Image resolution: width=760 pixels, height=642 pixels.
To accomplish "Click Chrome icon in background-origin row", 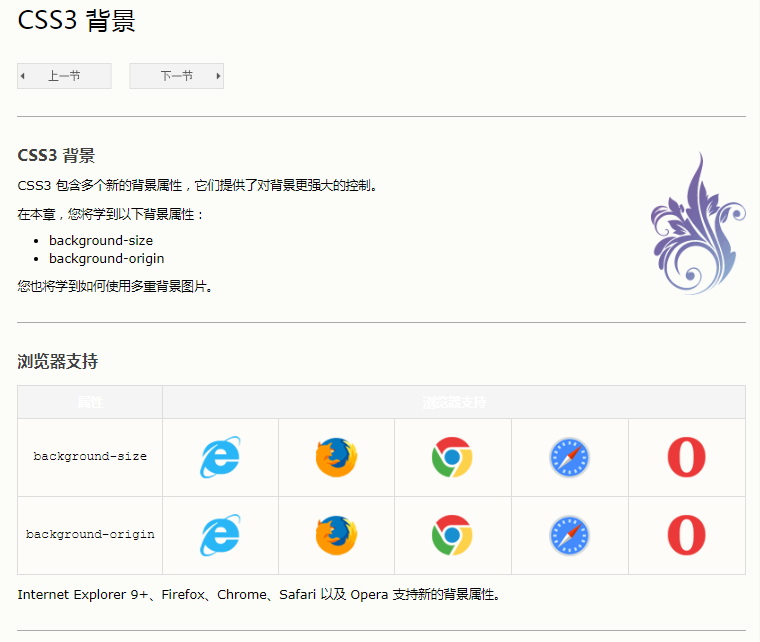I will 452,535.
